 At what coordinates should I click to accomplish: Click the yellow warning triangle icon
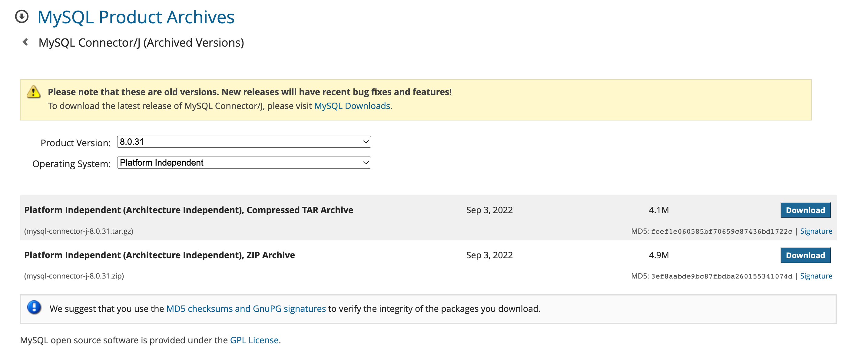(34, 92)
